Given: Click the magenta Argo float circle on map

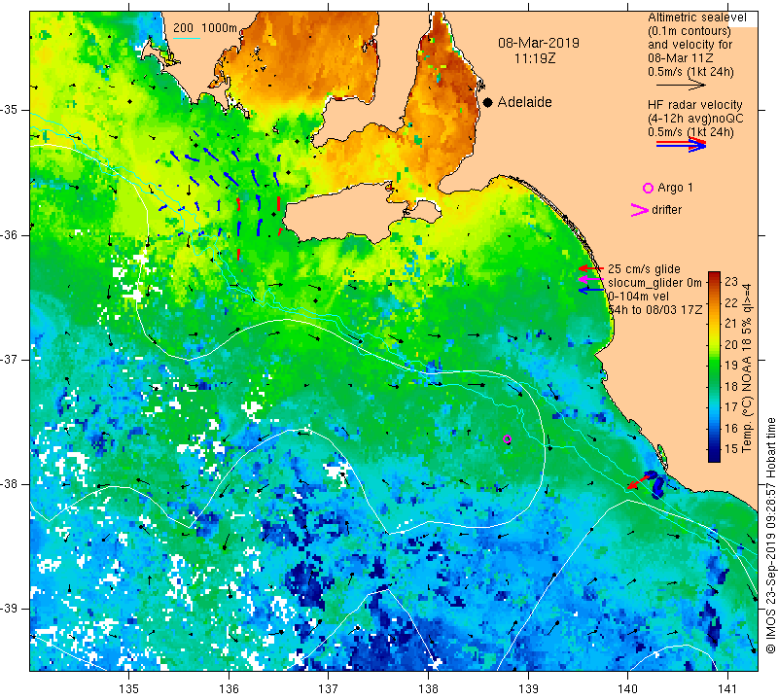Looking at the screenshot, I should tap(507, 439).
